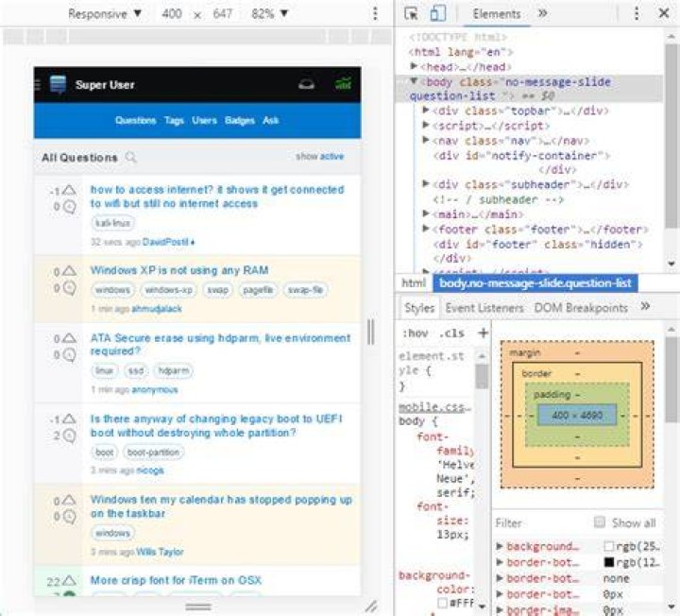Click the black border-bottom color swatch
This screenshot has width=680, height=616.
(x=608, y=562)
